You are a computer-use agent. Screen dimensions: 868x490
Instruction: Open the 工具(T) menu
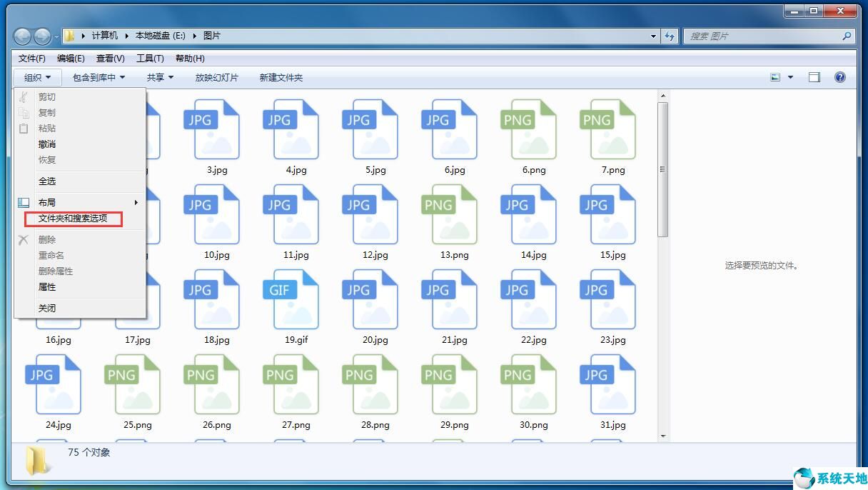(x=150, y=59)
